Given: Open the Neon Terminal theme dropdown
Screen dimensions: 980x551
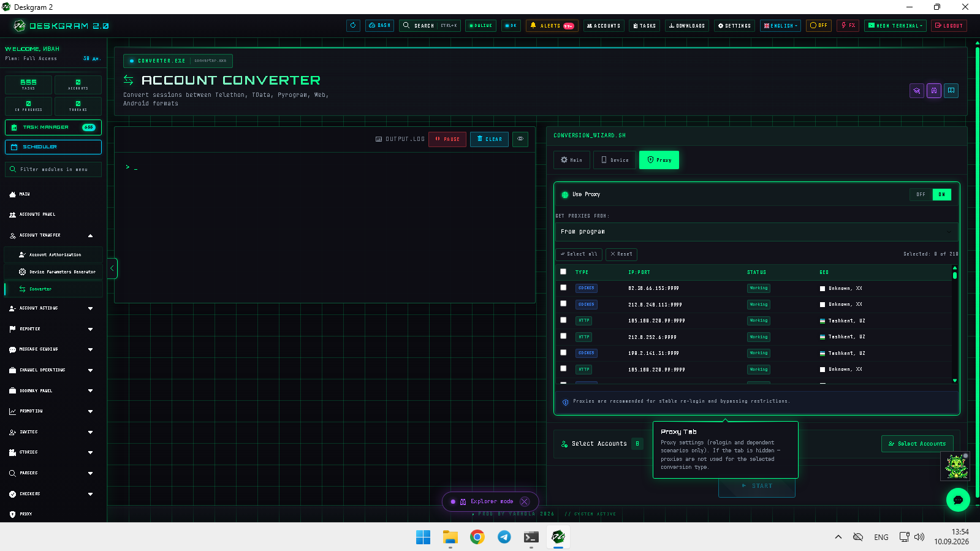Looking at the screenshot, I should point(895,26).
